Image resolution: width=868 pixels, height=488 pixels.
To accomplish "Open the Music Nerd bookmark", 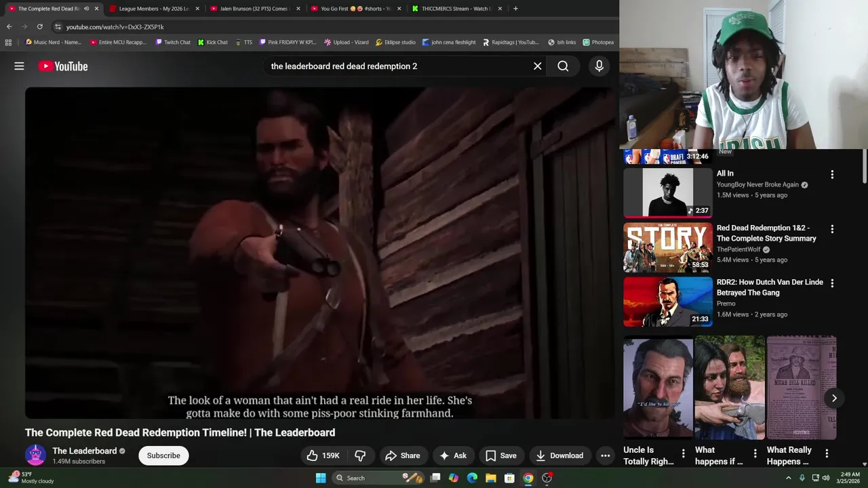I will point(53,42).
